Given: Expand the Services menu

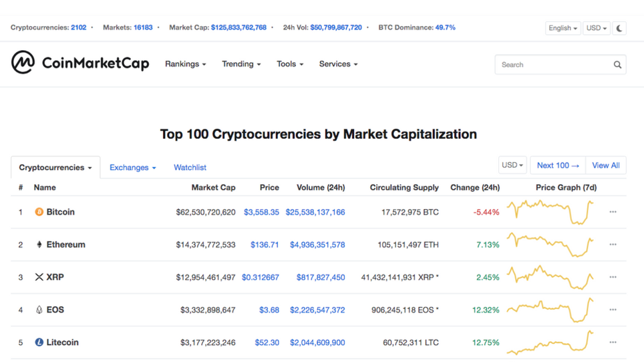Looking at the screenshot, I should point(339,64).
